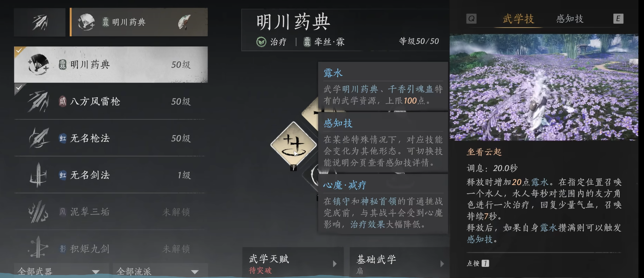Select the 坐看云起 diamond skill icon

(x=294, y=144)
